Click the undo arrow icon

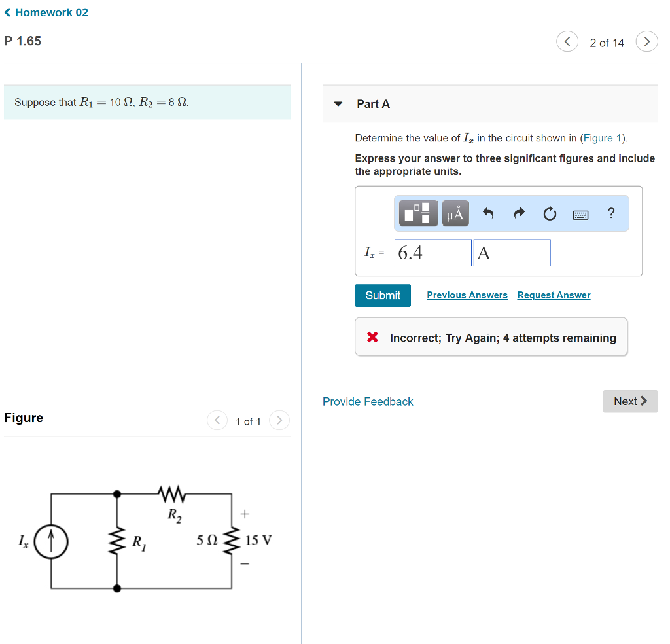coord(488,213)
